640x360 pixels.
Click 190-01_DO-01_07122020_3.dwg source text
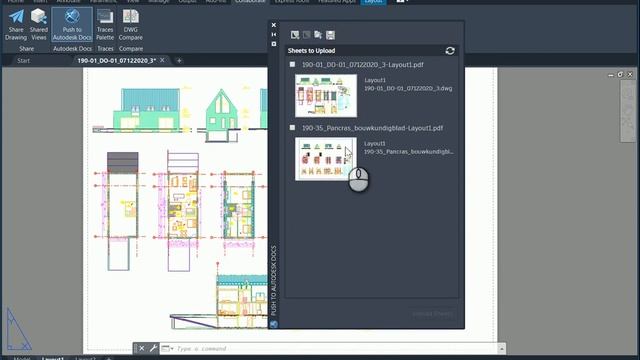pyautogui.click(x=408, y=88)
